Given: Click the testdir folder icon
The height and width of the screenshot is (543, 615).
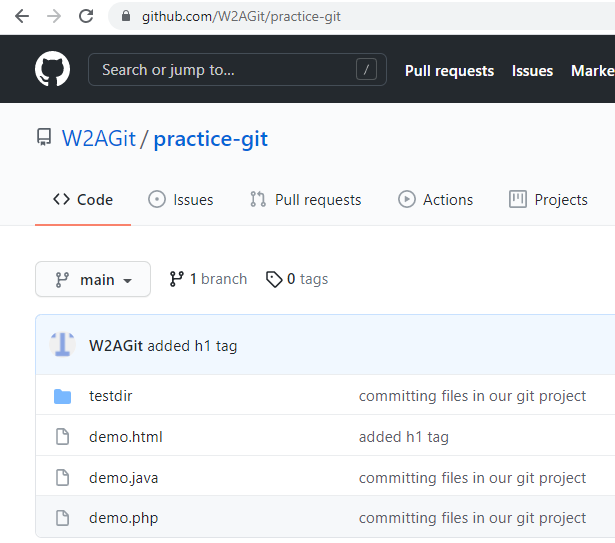Looking at the screenshot, I should click(x=62, y=396).
